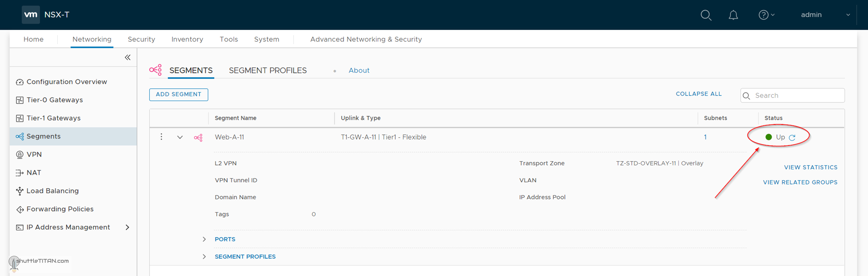Click the Web-A-11 segment icon
The image size is (868, 276).
tap(198, 137)
